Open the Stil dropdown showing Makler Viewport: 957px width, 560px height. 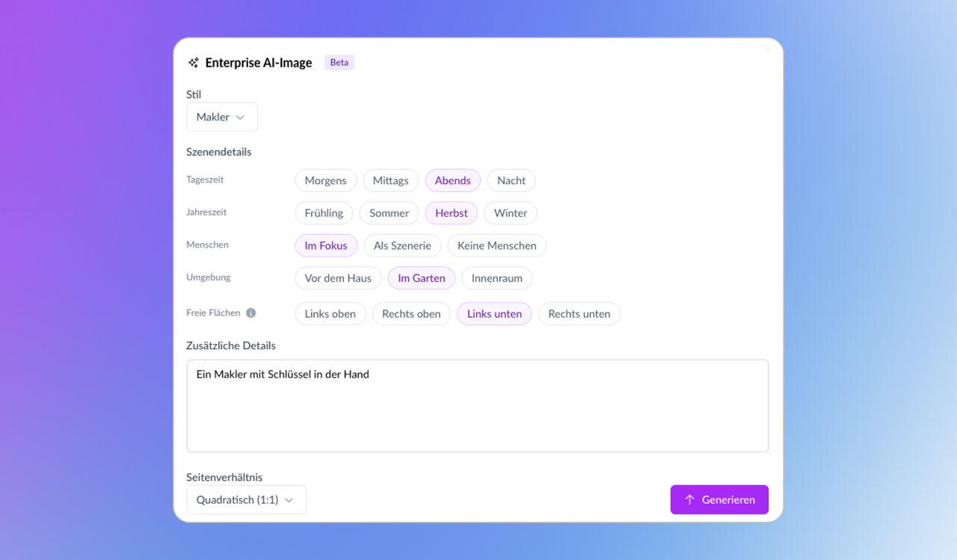click(x=222, y=117)
